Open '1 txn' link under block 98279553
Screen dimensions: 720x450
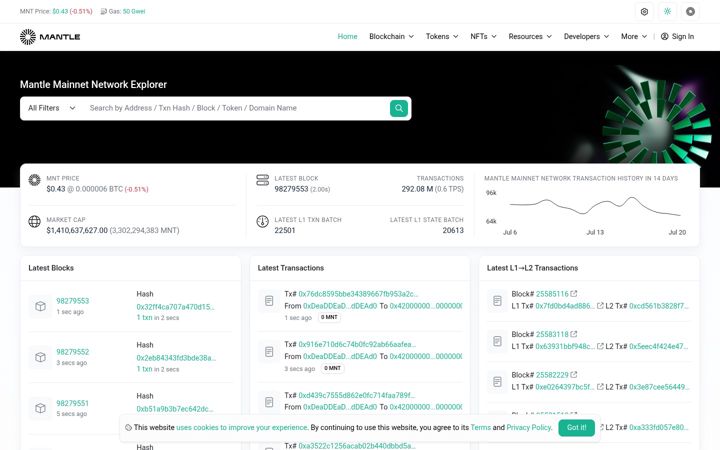coord(144,317)
